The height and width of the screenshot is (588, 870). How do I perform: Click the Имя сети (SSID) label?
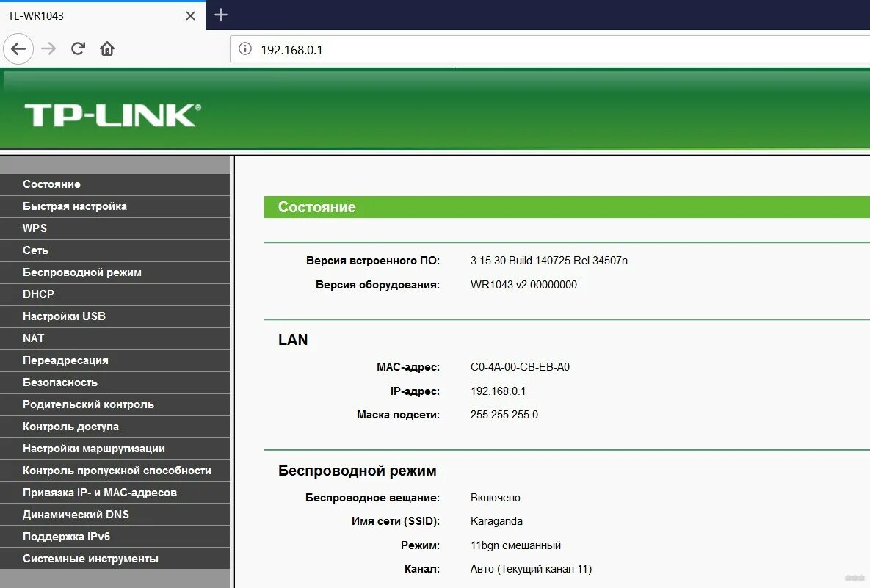point(396,521)
